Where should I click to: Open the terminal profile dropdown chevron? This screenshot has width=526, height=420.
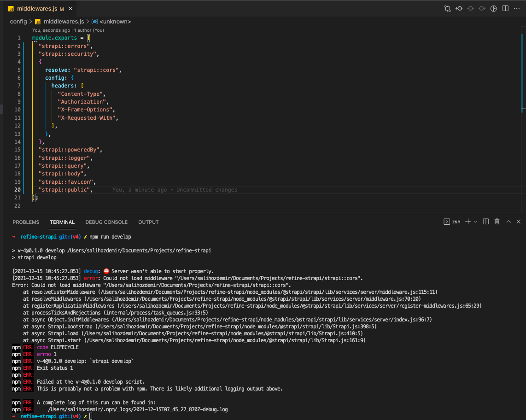pos(475,222)
